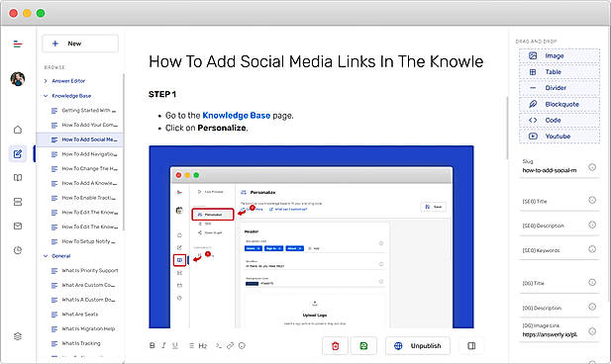
Task: Toggle underline formatting in the editor toolbar
Action: coord(175,346)
